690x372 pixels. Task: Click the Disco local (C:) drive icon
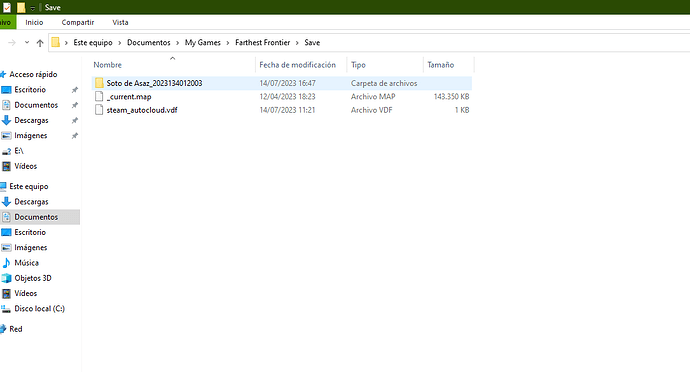[x=6, y=309]
